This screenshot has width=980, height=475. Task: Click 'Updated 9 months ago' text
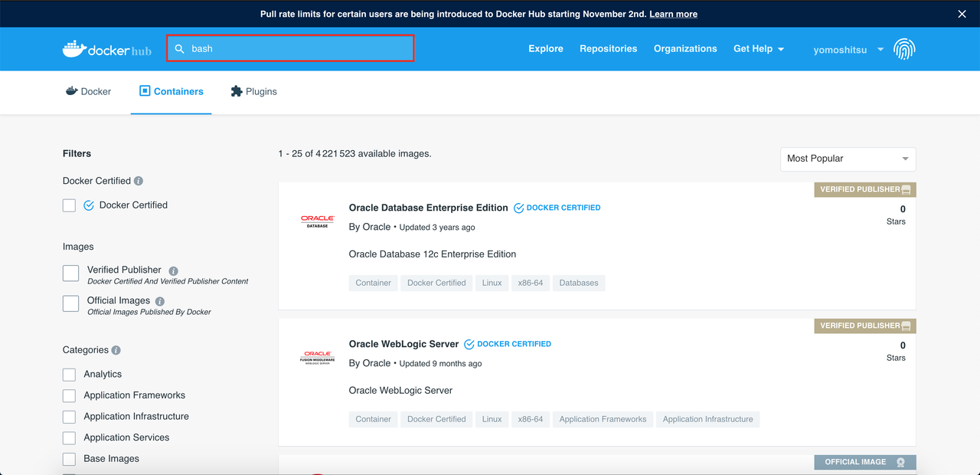(x=440, y=364)
